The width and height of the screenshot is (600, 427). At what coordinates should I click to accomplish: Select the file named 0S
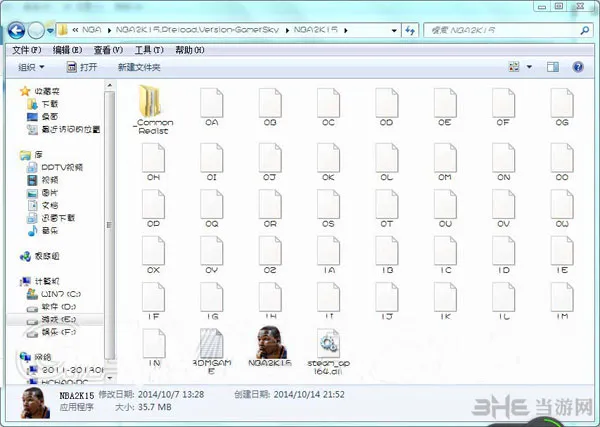pyautogui.click(x=328, y=209)
